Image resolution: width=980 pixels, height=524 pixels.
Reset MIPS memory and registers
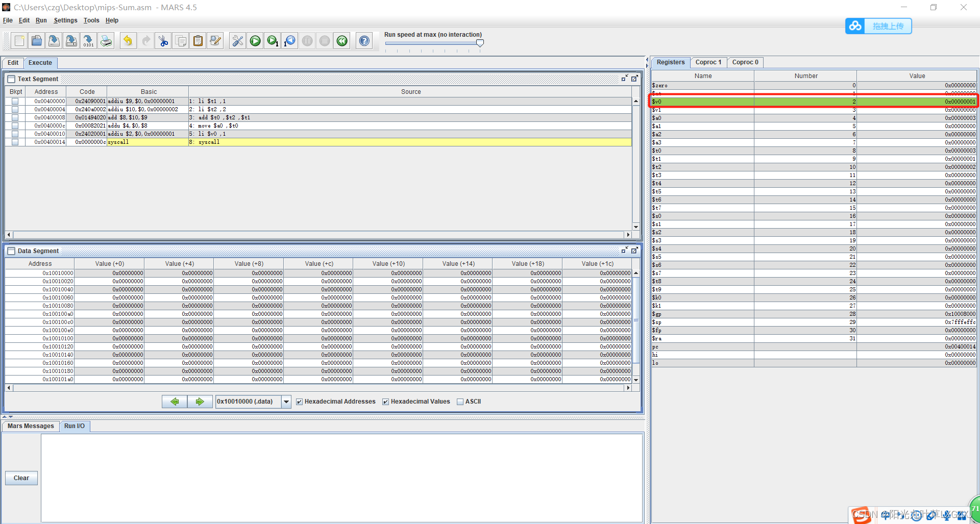(x=342, y=41)
